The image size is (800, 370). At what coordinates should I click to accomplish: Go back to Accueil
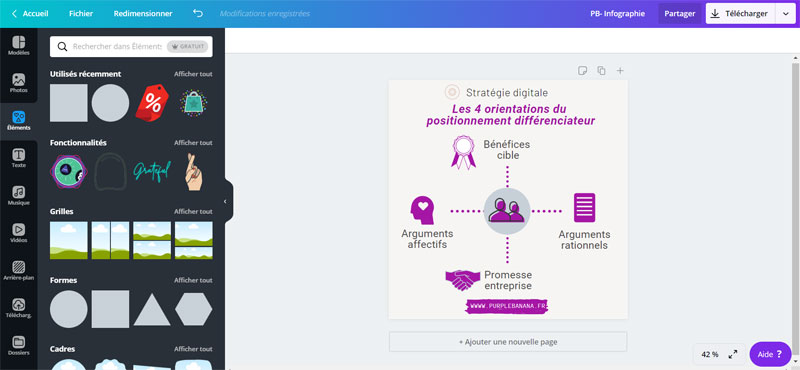click(x=30, y=14)
